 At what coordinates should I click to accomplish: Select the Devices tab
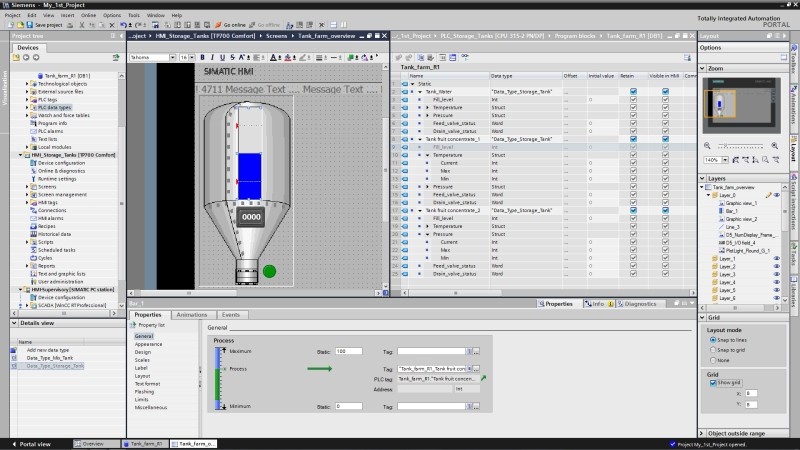(28, 47)
